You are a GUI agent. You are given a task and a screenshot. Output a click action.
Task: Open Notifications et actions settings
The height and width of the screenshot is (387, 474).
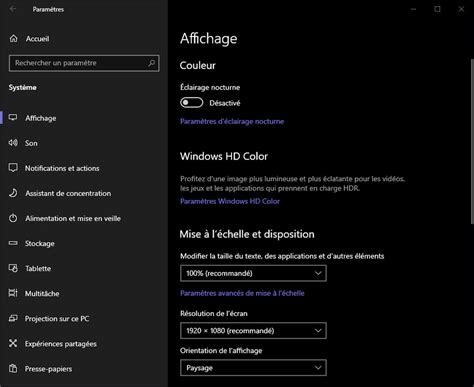point(84,168)
